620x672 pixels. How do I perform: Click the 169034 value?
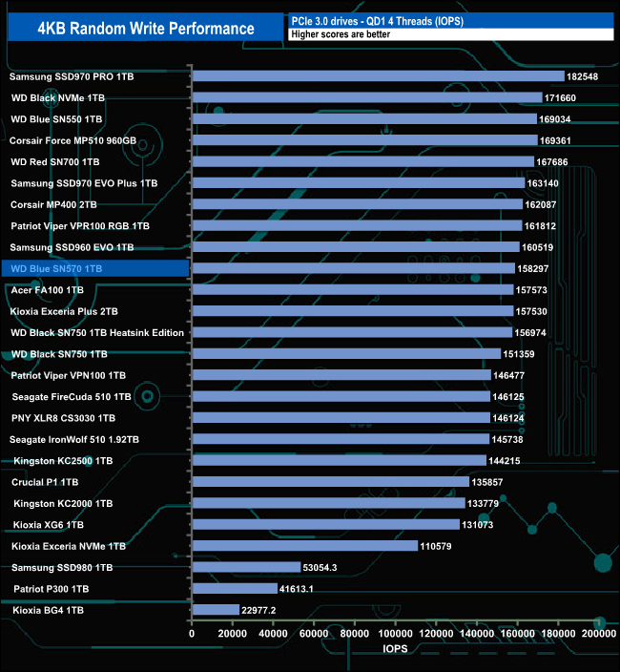554,119
